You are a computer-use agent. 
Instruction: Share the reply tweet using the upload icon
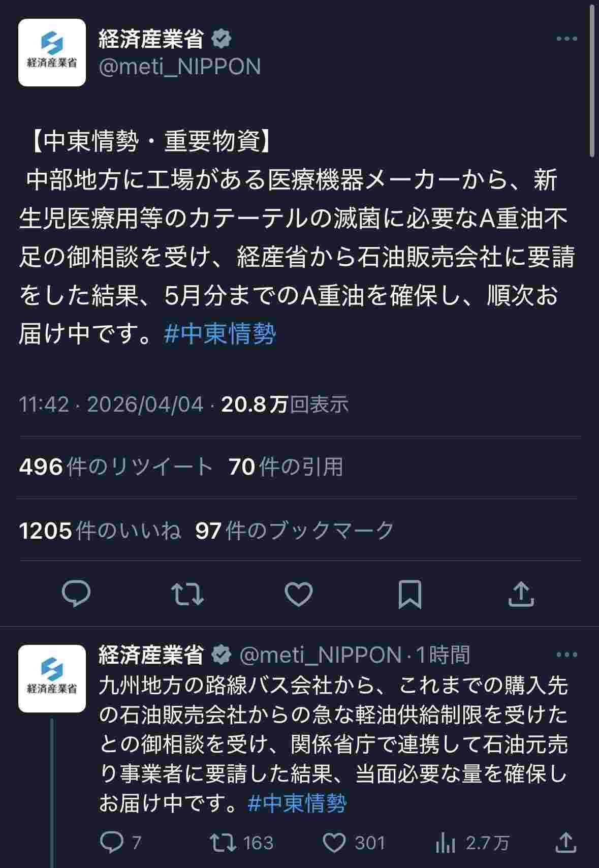click(566, 843)
